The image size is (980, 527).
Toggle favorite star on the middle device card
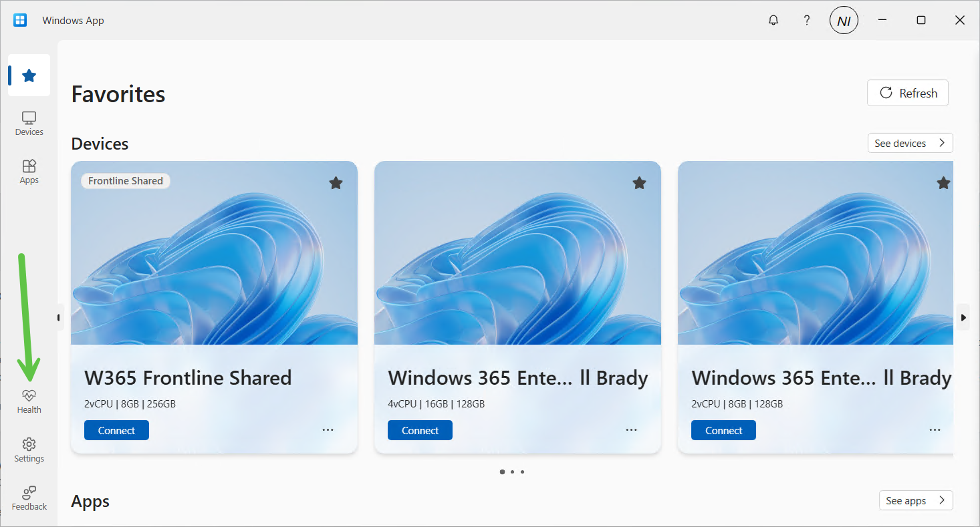639,183
